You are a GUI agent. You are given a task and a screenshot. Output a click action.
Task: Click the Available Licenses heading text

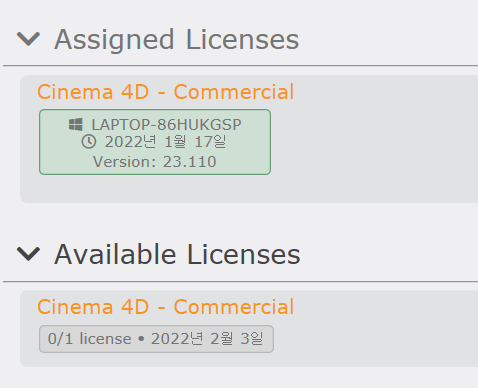(177, 255)
